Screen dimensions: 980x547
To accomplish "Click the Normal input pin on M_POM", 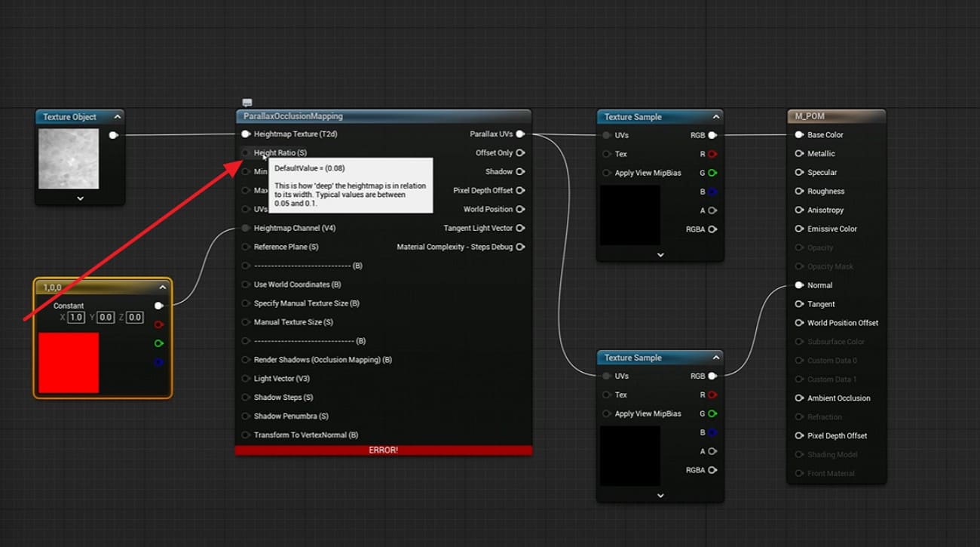I will 800,285.
